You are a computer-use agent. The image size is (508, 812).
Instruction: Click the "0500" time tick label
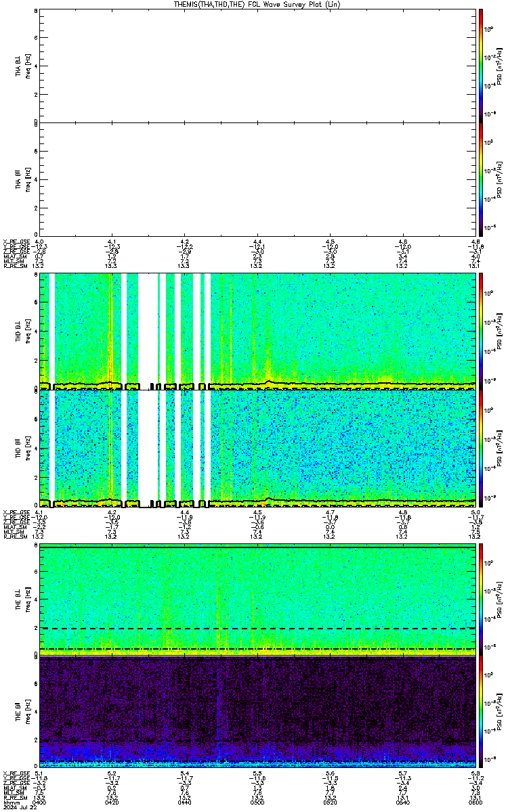(257, 803)
